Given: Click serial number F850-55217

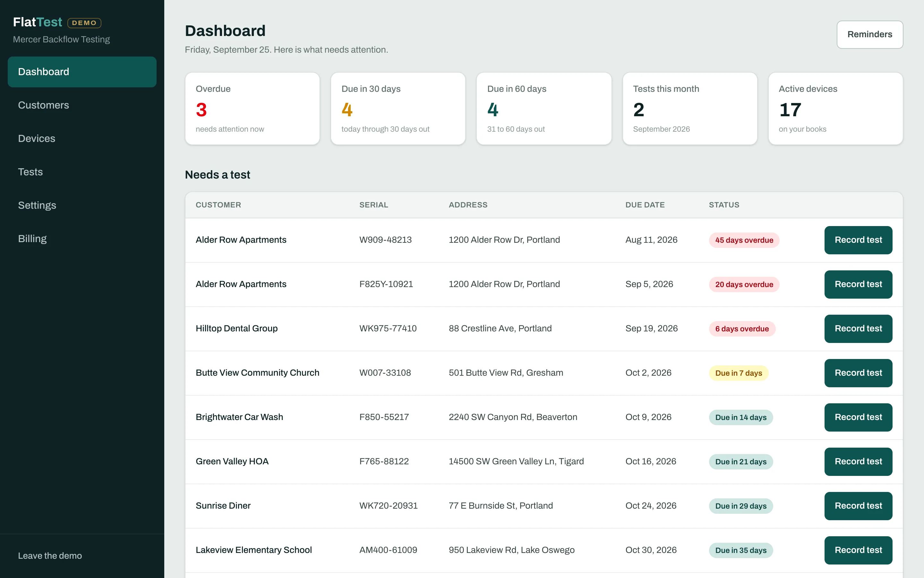Looking at the screenshot, I should point(384,417).
